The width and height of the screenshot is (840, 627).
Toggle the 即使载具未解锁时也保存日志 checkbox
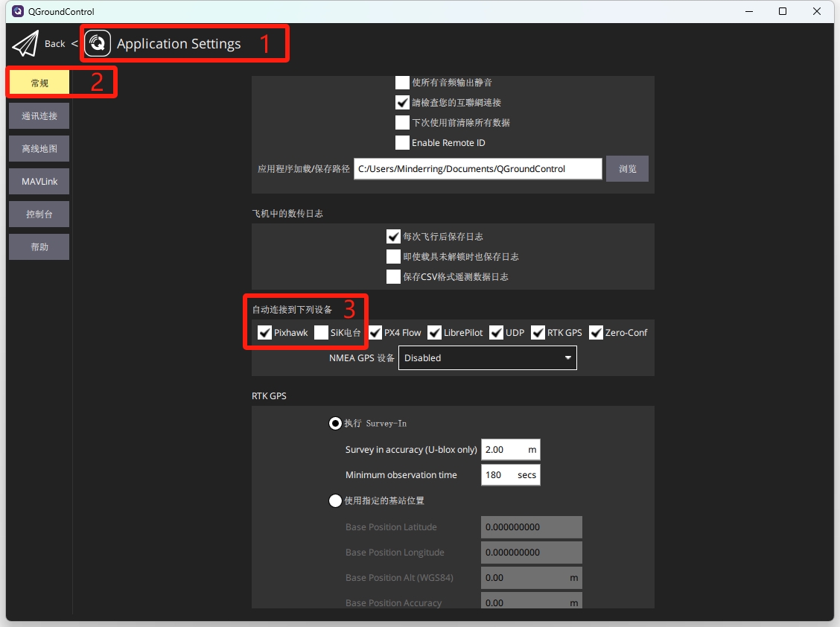pyautogui.click(x=394, y=257)
